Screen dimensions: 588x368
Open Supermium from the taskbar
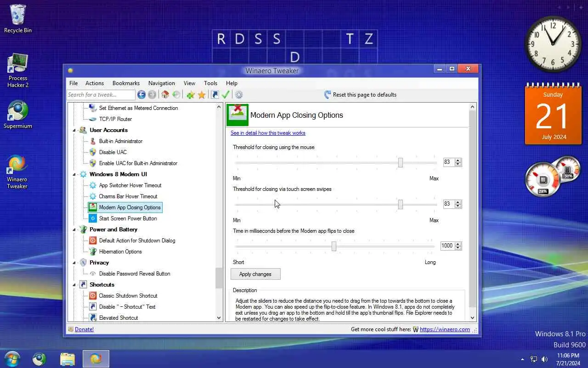[x=40, y=359]
